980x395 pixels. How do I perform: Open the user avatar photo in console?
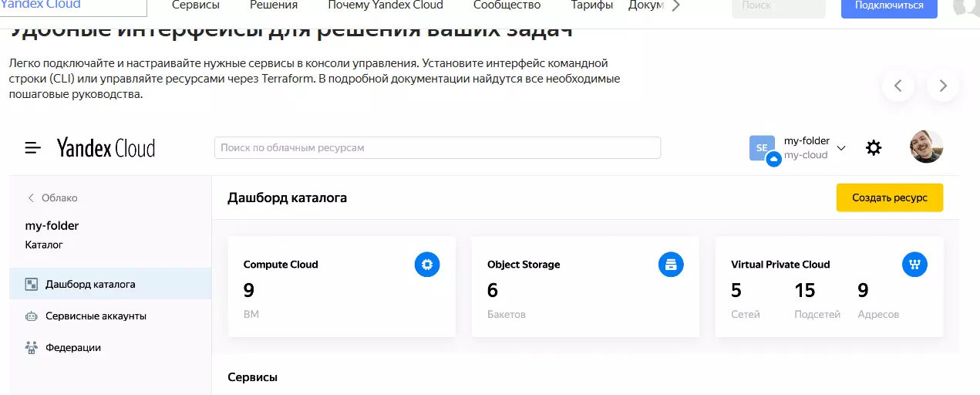click(926, 147)
